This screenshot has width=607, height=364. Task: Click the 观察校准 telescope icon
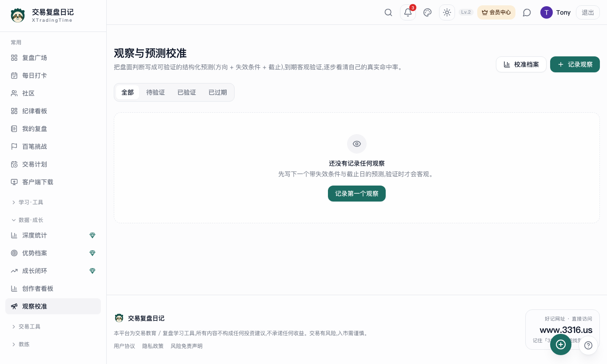click(14, 306)
